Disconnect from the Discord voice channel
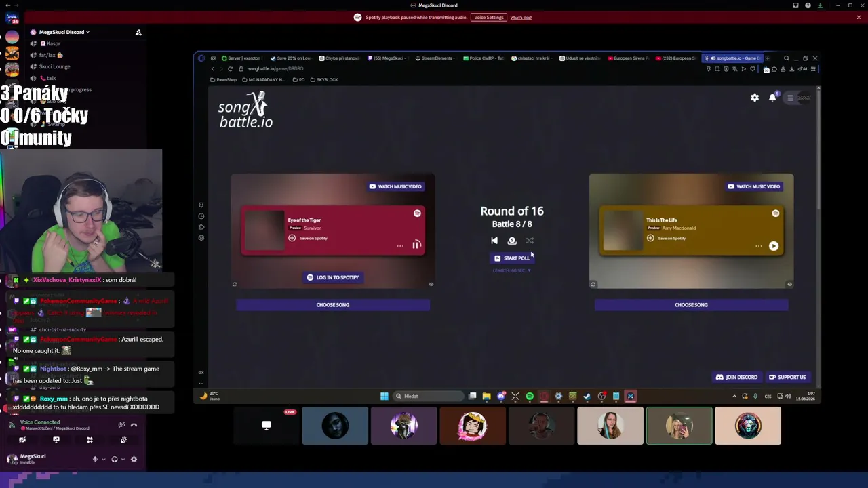The image size is (868, 488). point(134,426)
